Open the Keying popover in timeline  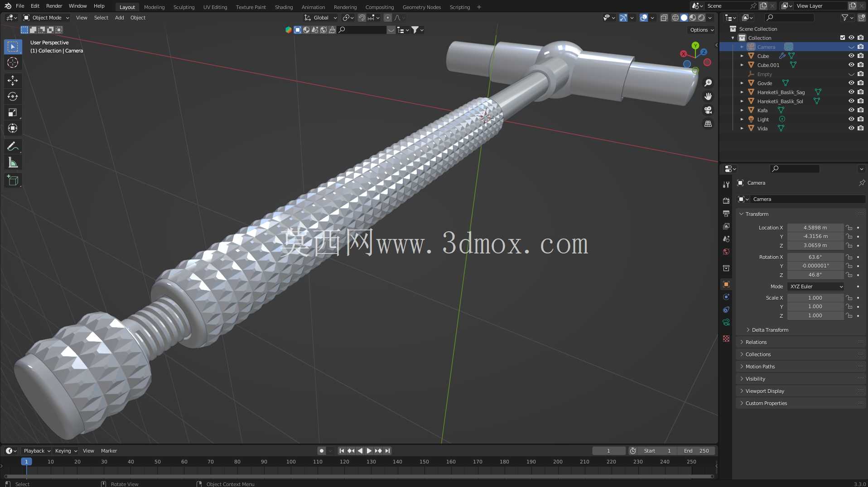(66, 451)
